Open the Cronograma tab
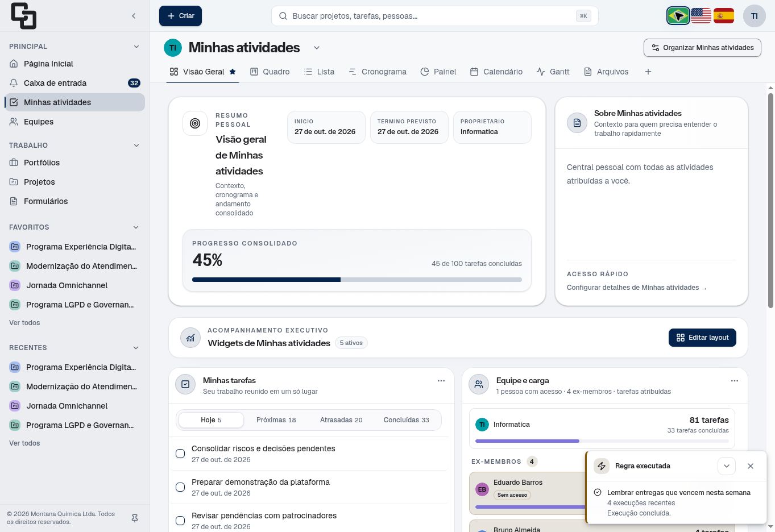The height and width of the screenshot is (532, 775). tap(378, 72)
